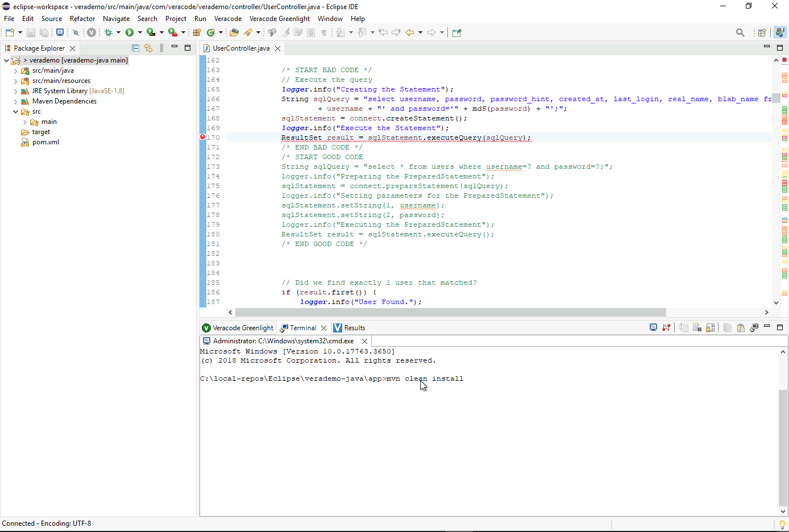This screenshot has height=532, width=789.
Task: Click the Search flashlight toolbar icon
Action: coord(248,32)
